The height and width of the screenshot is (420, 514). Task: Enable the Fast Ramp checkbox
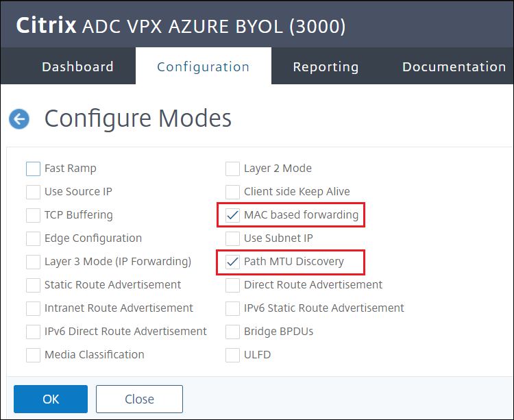point(33,169)
